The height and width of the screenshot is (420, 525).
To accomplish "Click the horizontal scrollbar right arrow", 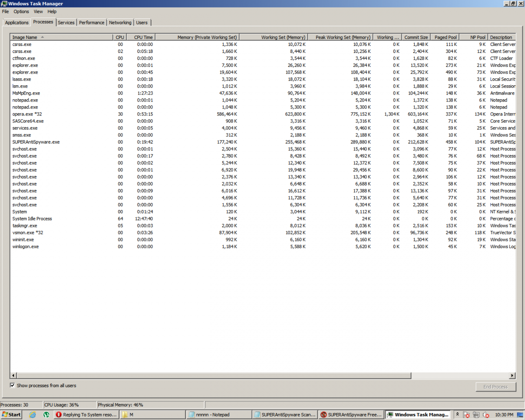I will coord(512,375).
